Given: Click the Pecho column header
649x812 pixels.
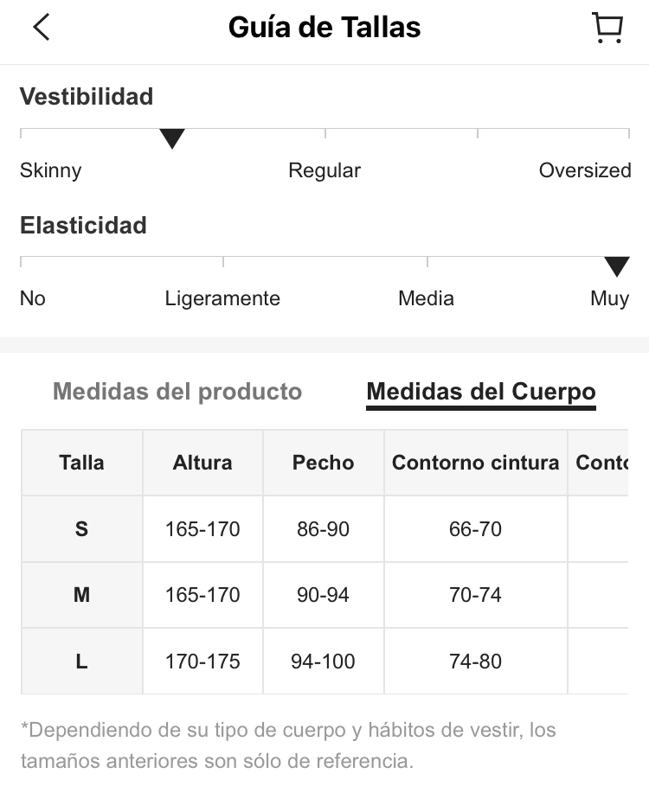Looking at the screenshot, I should (x=324, y=463).
